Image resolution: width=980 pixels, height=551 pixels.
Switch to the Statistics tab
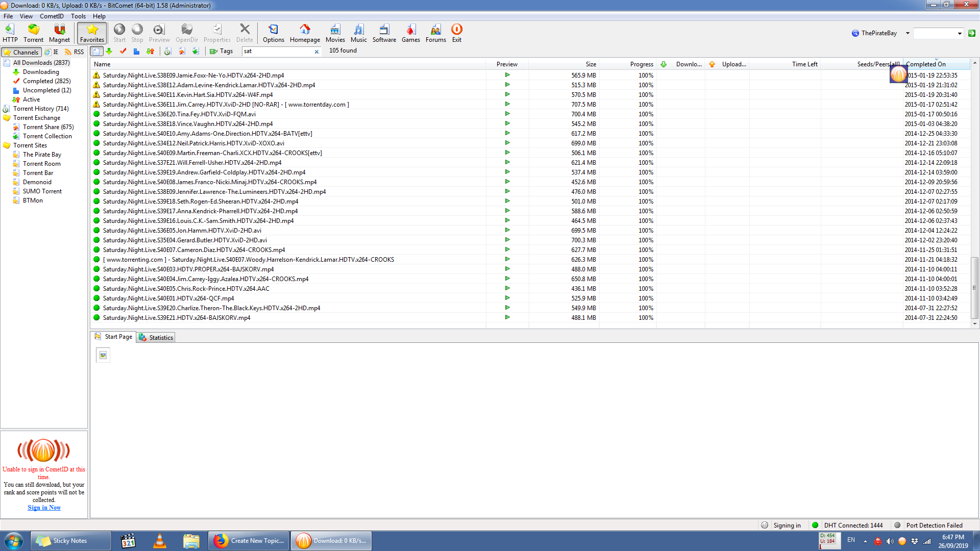coord(156,338)
